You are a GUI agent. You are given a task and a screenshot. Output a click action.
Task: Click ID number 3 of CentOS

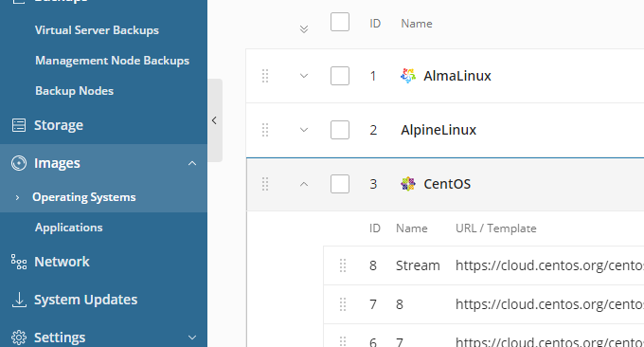[x=373, y=184]
